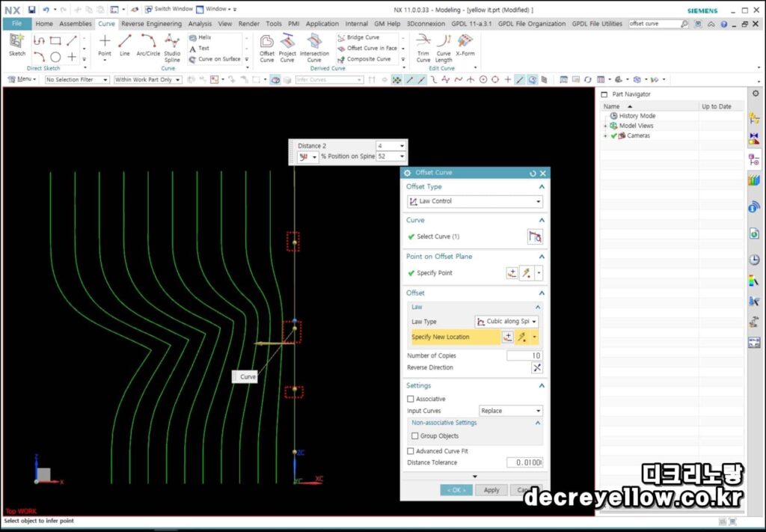Click Switch Window button
Screen dimensions: 766x532
click(x=168, y=9)
